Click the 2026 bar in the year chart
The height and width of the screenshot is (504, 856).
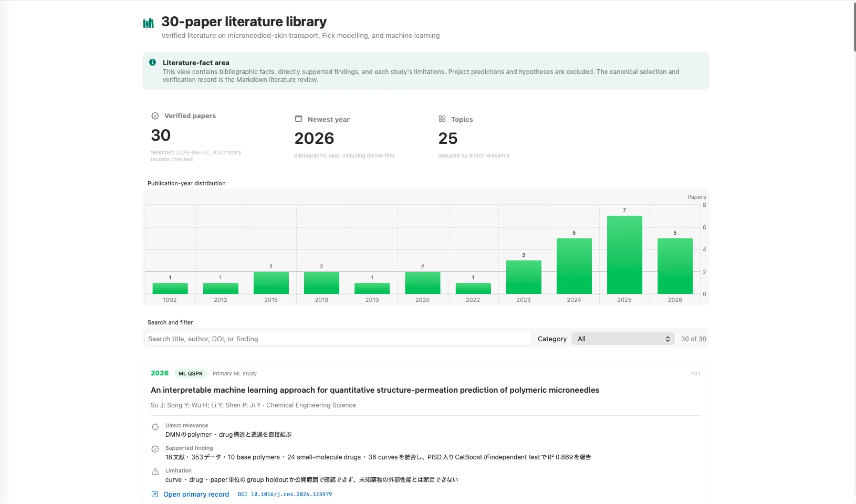675,266
